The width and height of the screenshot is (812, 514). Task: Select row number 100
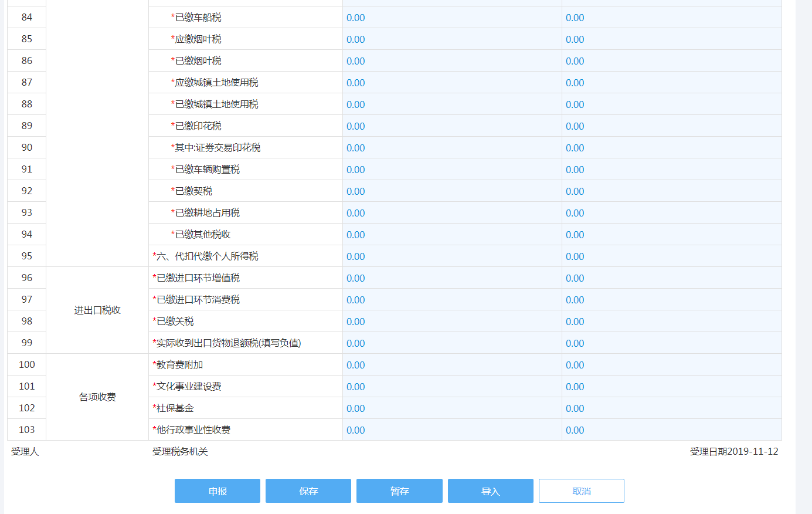[27, 365]
